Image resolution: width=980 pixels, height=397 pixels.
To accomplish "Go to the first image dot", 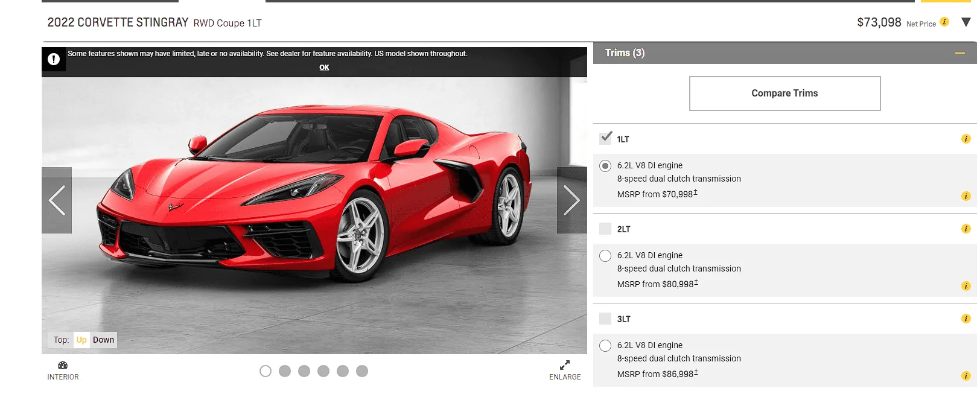I will (x=266, y=371).
